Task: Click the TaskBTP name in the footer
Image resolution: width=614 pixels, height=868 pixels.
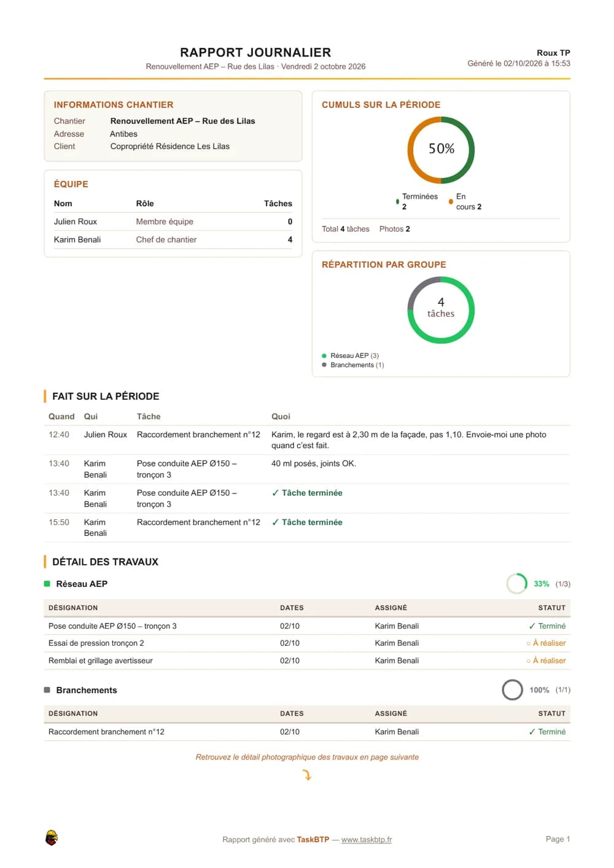Action: 313,840
